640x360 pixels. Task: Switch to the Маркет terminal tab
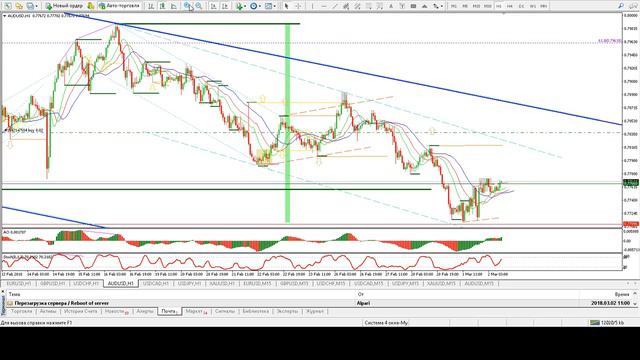coord(196,311)
